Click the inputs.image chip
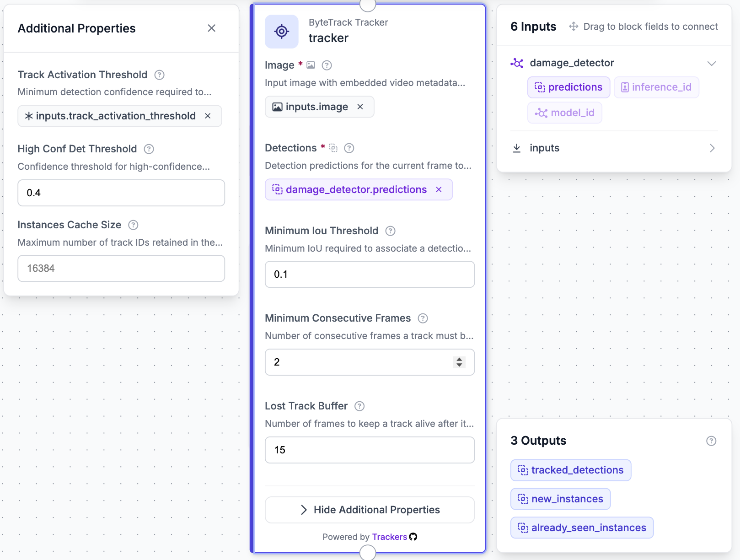 pyautogui.click(x=320, y=107)
